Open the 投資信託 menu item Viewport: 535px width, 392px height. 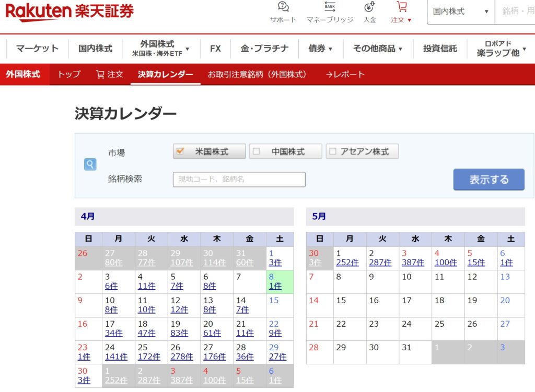(440, 49)
